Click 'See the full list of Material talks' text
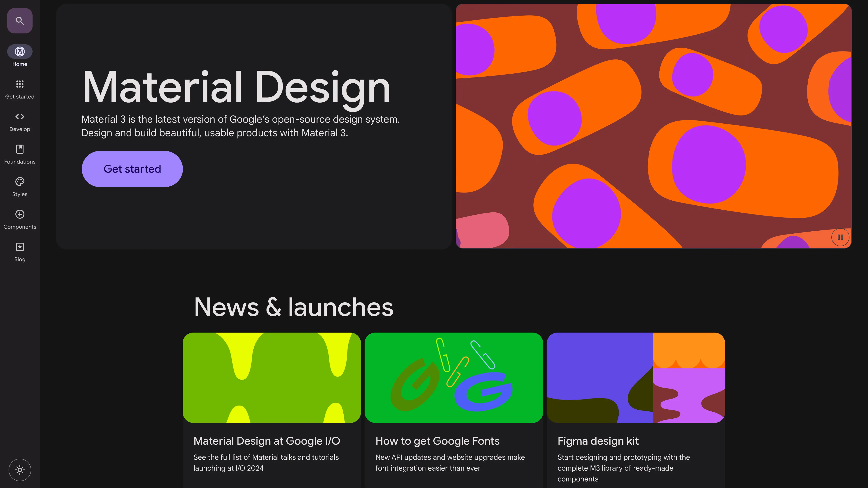Viewport: 868px width, 488px height. pyautogui.click(x=266, y=462)
